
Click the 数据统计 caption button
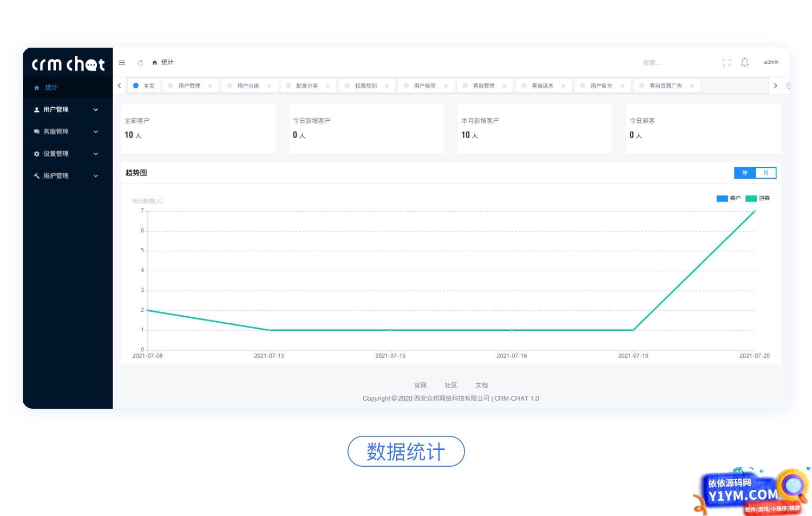(406, 452)
